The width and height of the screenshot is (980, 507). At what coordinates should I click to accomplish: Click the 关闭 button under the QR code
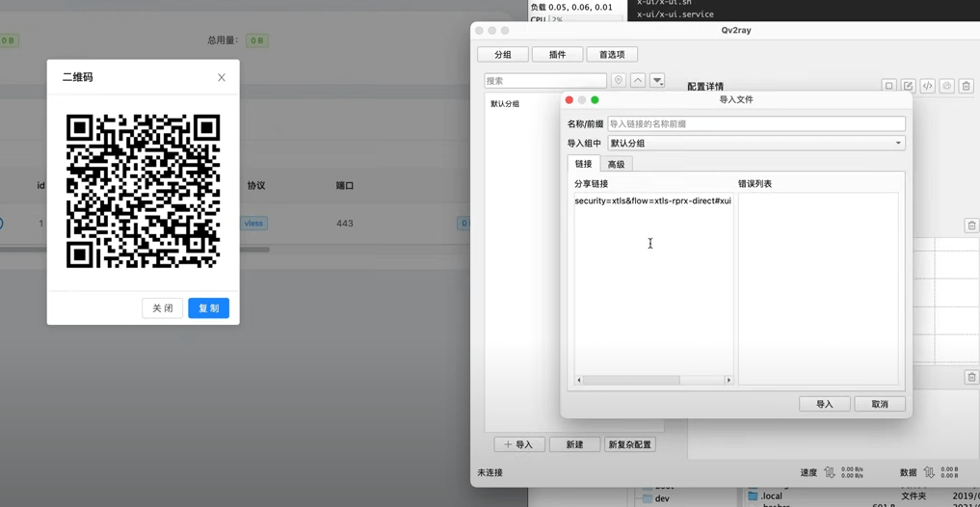(x=163, y=308)
